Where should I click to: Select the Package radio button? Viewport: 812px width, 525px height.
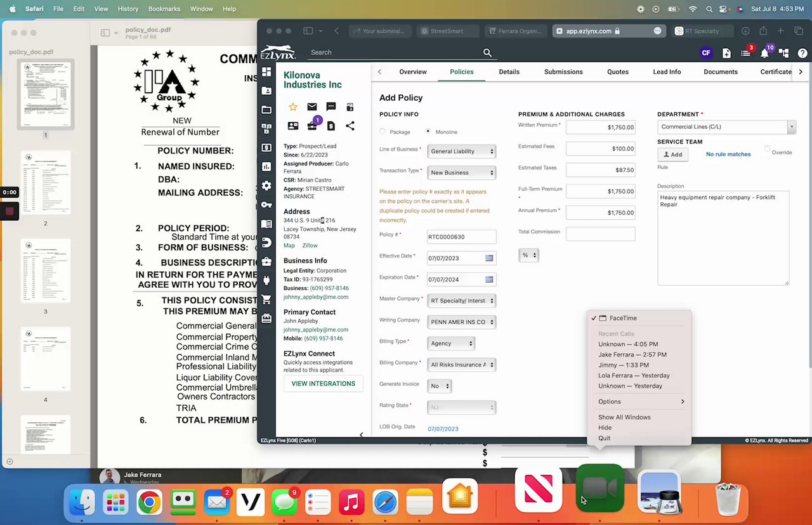(x=383, y=132)
